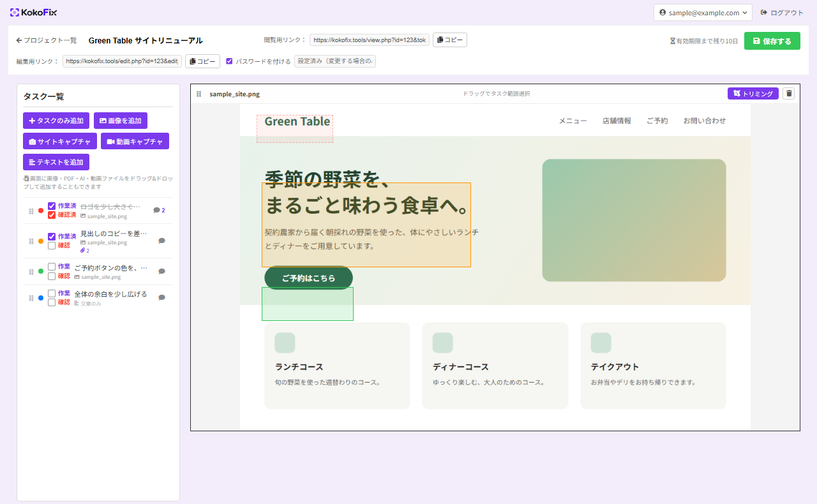The image size is (817, 504).
Task: Select the 見出しのコピーを差… task title
Action: click(x=113, y=233)
